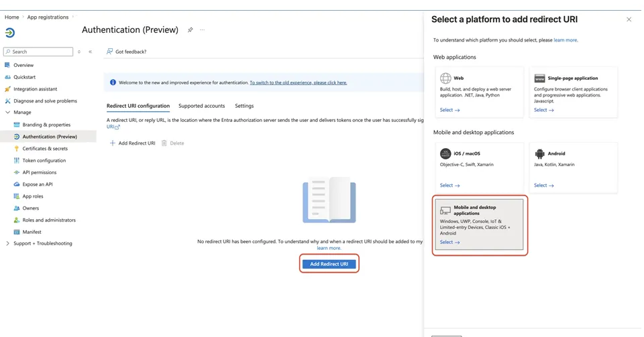Viewport: 644px width, 337px height.
Task: Pin the Authentication page with pin icon
Action: click(190, 30)
